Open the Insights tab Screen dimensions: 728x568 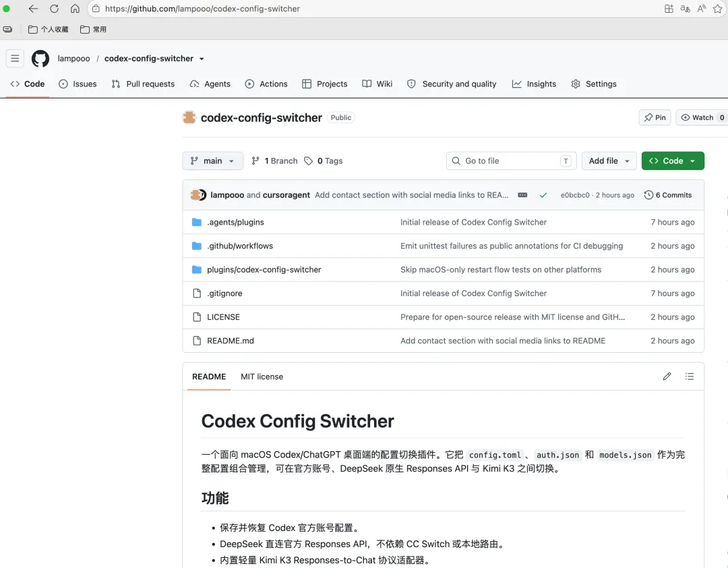534,84
